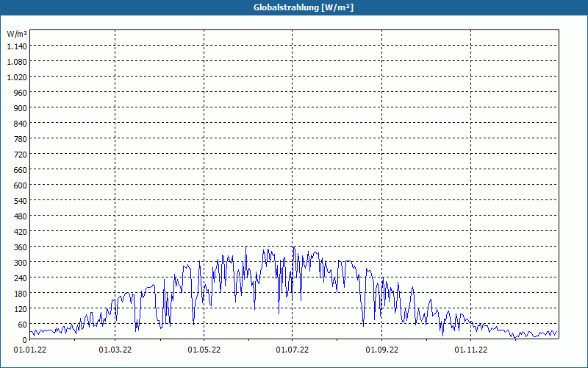Select the 01.11.22 date label
This screenshot has height=368, width=588.
[471, 350]
